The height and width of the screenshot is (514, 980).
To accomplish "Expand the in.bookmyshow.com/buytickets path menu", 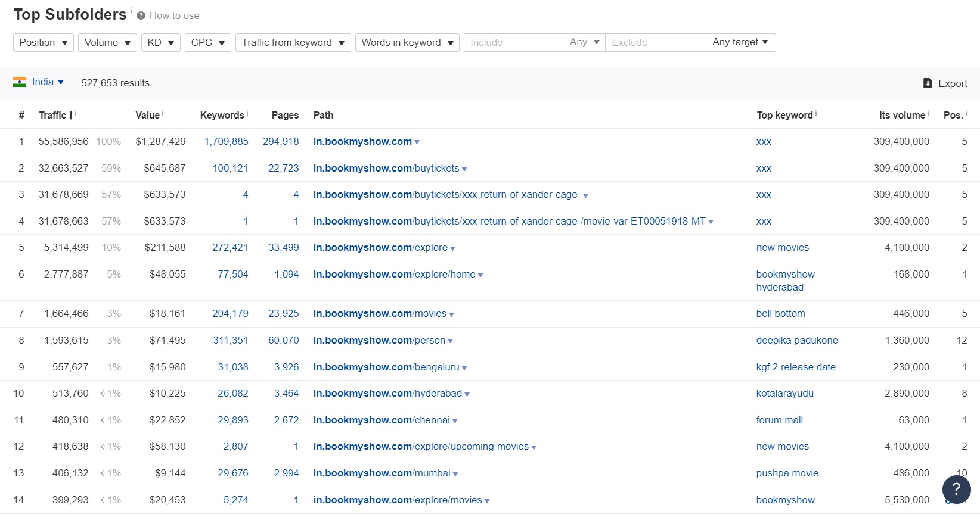I will coord(464,169).
